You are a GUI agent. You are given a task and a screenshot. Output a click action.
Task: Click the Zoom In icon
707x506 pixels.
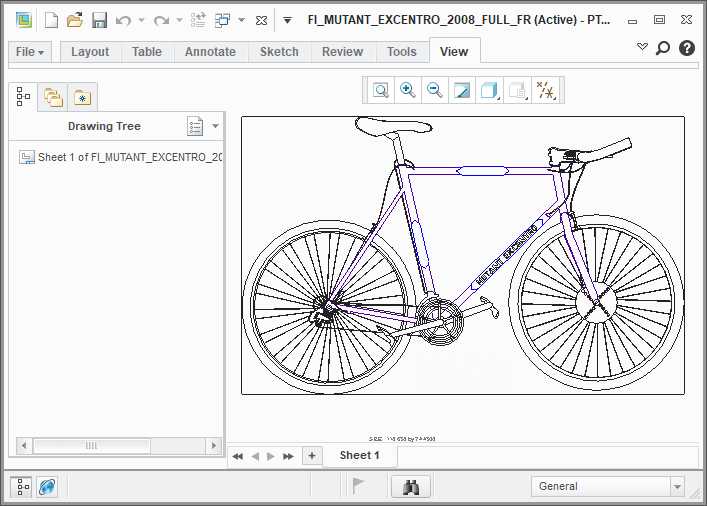pyautogui.click(x=408, y=90)
